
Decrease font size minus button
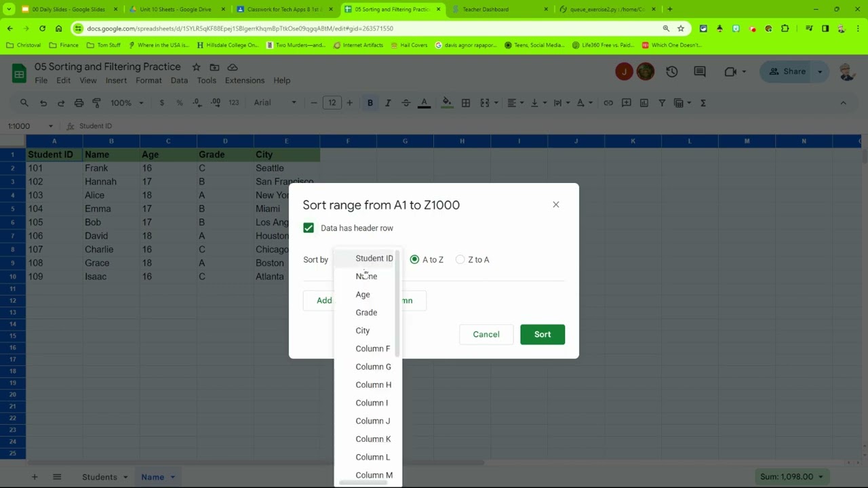314,103
